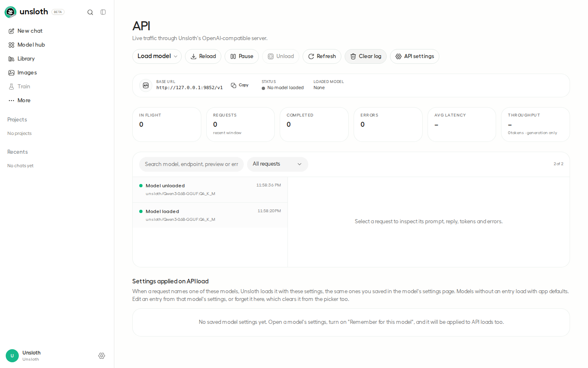The image size is (588, 368).
Task: Click the No model loaded status
Action: point(283,88)
